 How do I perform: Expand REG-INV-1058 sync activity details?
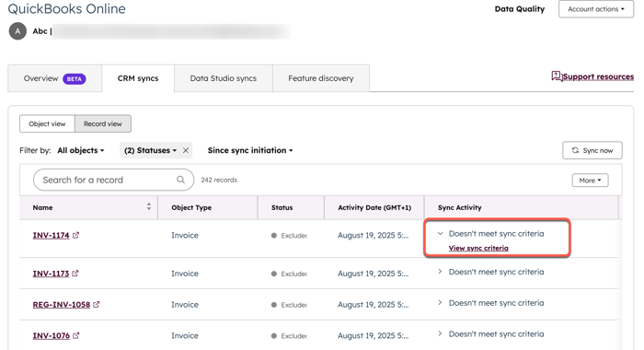tap(440, 303)
